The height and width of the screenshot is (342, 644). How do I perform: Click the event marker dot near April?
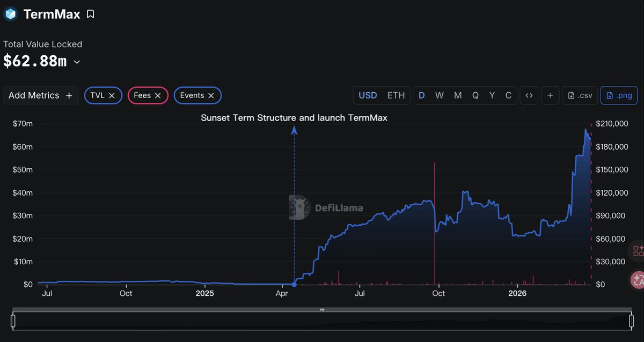click(294, 284)
